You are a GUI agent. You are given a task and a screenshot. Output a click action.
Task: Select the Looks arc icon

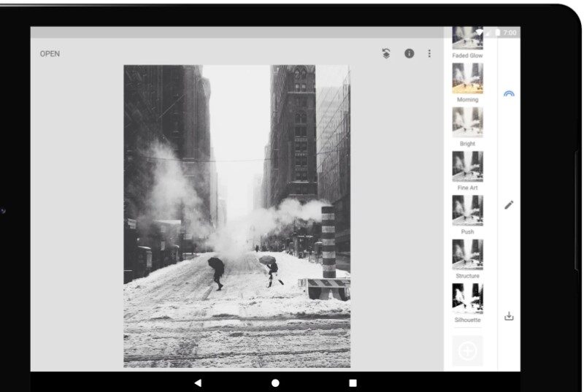(509, 93)
